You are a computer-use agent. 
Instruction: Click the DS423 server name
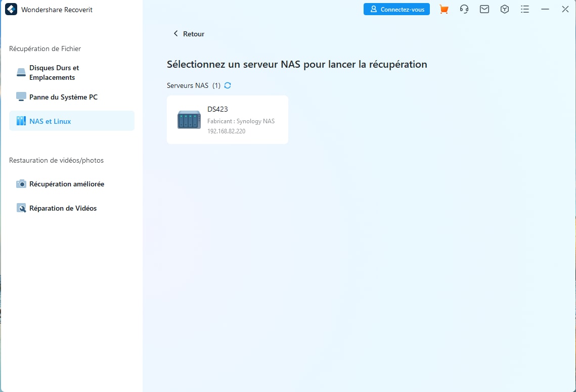point(217,110)
